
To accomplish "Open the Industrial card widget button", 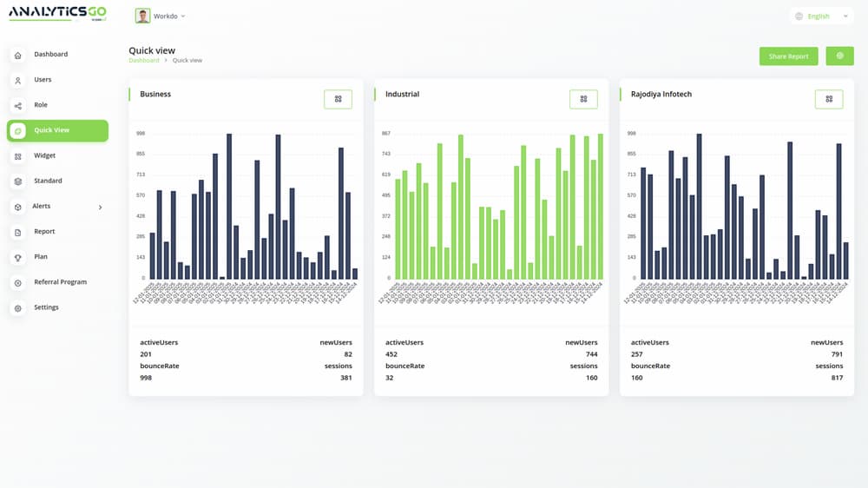I will (583, 99).
